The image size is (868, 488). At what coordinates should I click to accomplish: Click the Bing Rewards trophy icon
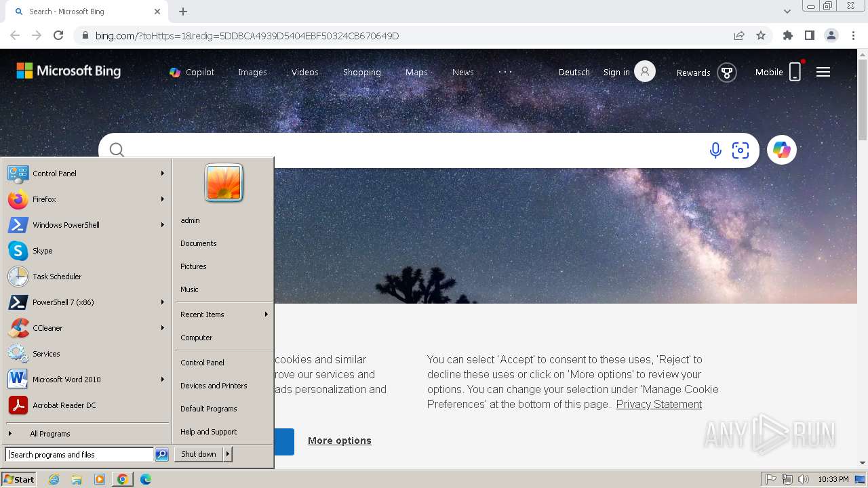(727, 73)
